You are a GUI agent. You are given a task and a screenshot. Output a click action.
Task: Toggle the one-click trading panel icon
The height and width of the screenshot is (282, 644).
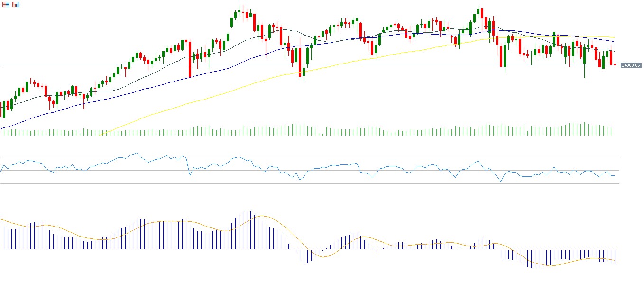click(16, 4)
